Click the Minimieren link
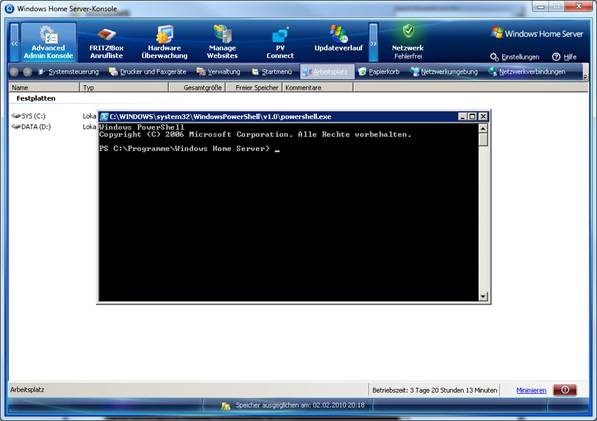The width and height of the screenshot is (597, 421). tap(531, 390)
